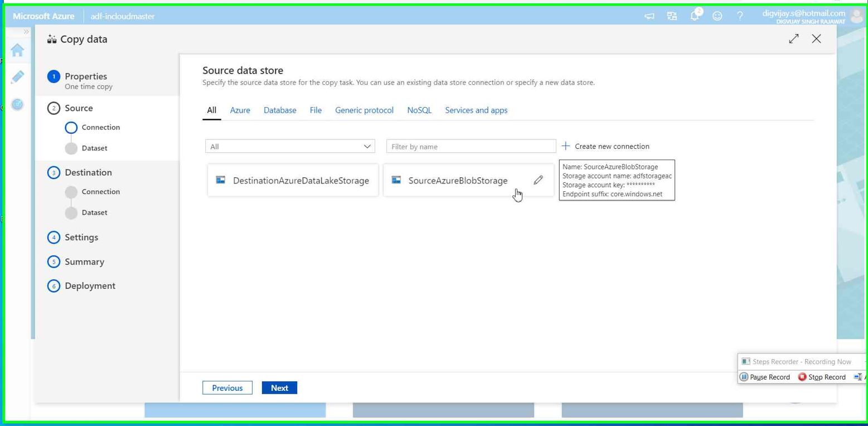868x426 pixels.
Task: Switch to the Azure tab
Action: (240, 110)
